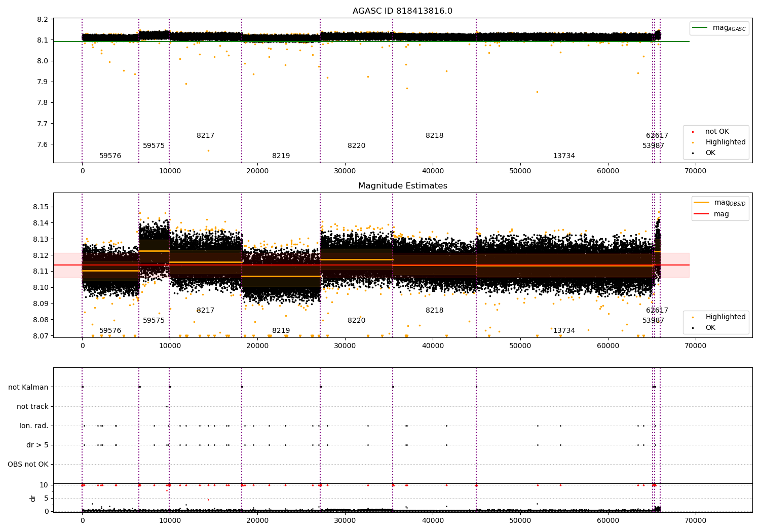Viewport: 760px width, 532px height.
Task: Click obsid label 13734 in the top plot
Action: (x=564, y=156)
